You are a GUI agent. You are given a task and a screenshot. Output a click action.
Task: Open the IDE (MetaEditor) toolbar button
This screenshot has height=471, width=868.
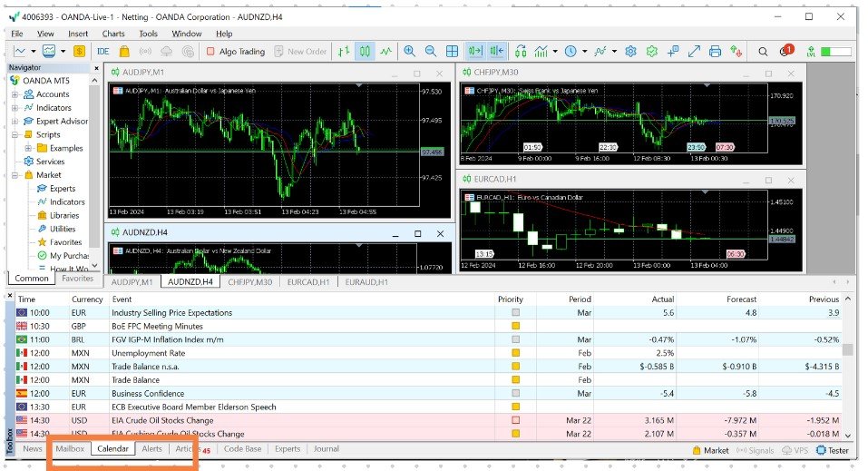pos(102,52)
